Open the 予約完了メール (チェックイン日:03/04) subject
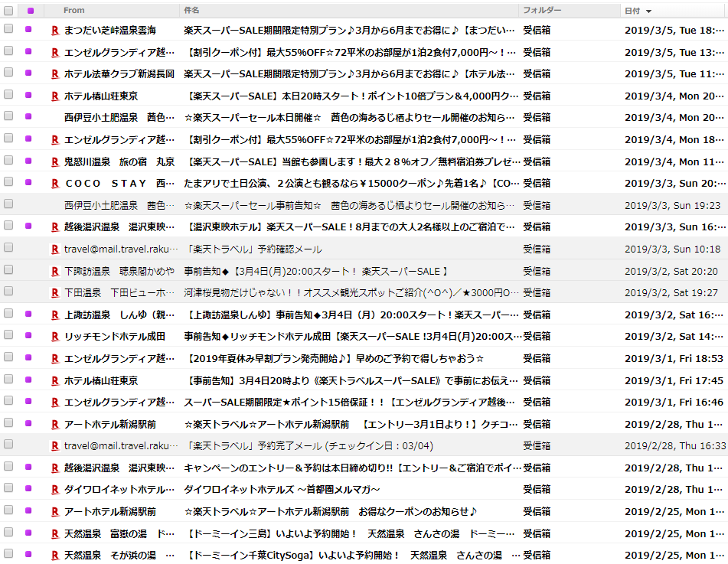This screenshot has width=728, height=564. (309, 446)
